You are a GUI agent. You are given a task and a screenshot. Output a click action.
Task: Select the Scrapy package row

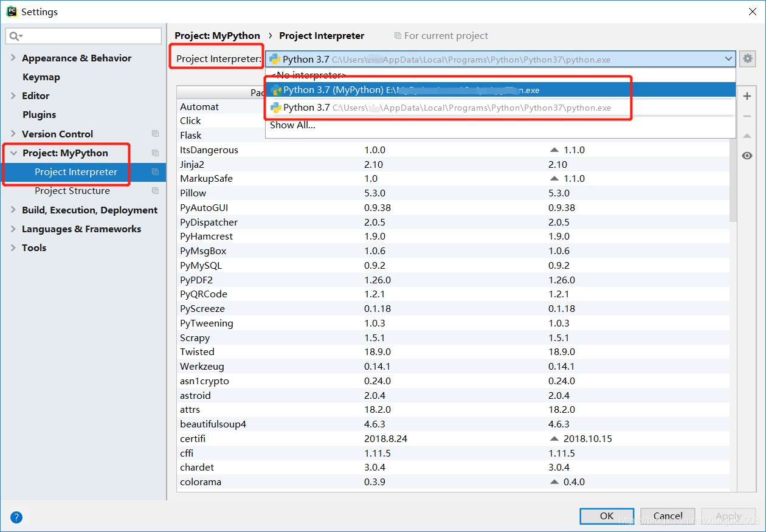pyautogui.click(x=454, y=337)
